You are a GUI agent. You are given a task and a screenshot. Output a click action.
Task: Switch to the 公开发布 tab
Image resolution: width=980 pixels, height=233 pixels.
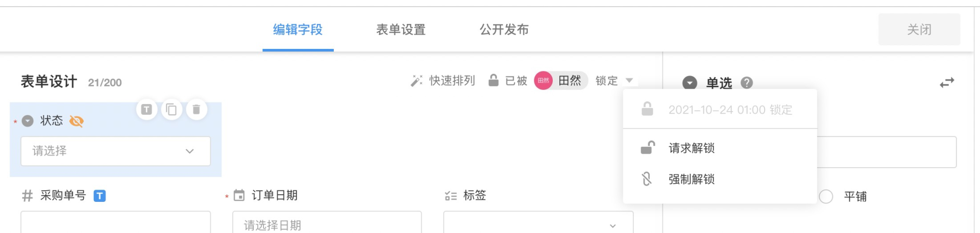point(504,30)
